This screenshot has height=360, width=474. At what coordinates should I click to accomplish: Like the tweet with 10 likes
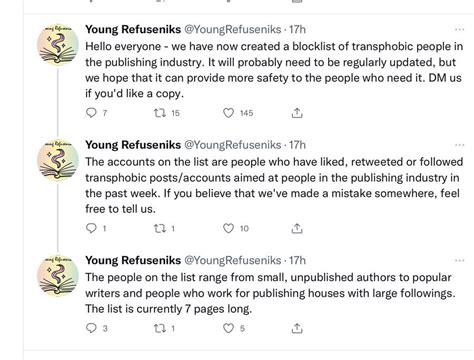click(228, 228)
